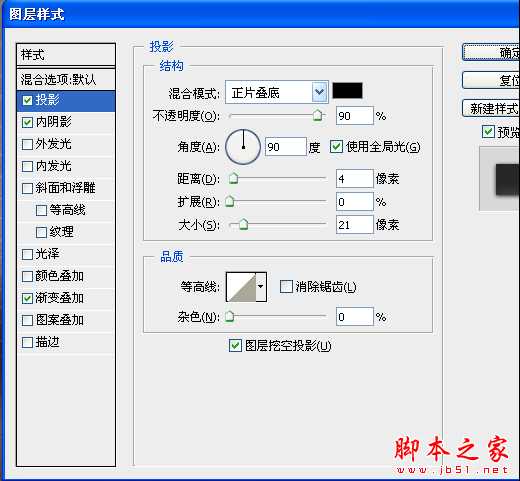Click the angle degree input field
This screenshot has height=481, width=520.
(286, 147)
